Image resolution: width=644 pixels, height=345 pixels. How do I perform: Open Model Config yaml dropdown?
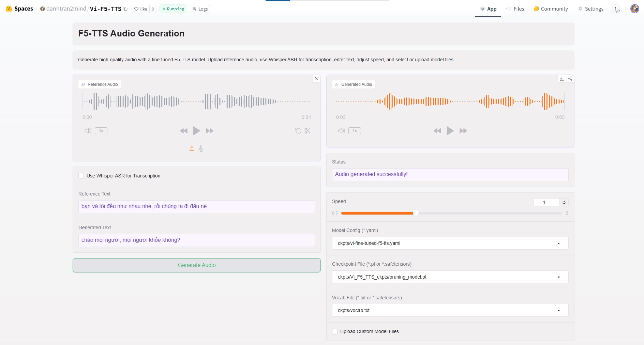(x=450, y=243)
